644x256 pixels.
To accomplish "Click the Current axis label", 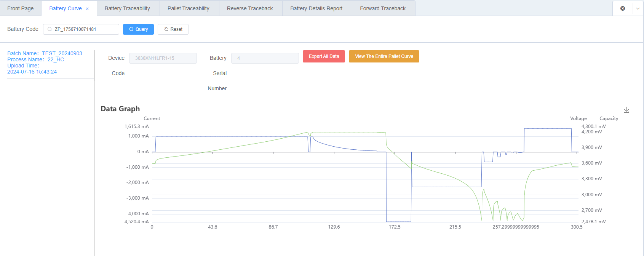I will 152,118.
